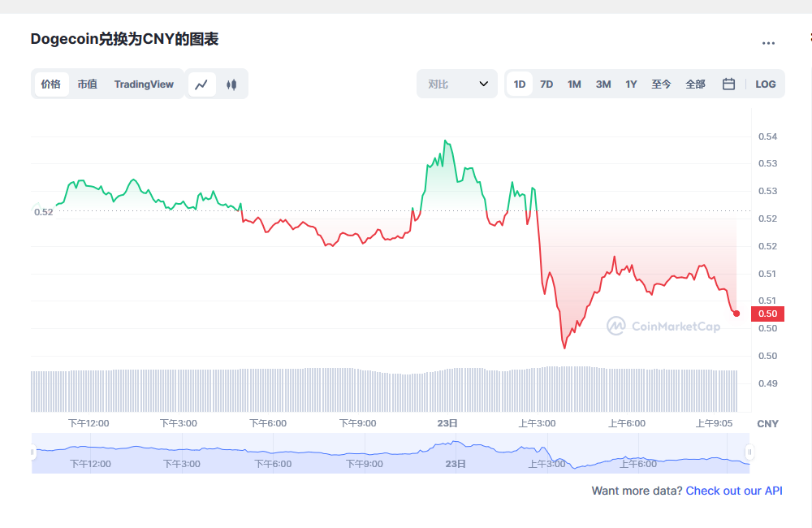Select the line chart icon

tap(201, 84)
